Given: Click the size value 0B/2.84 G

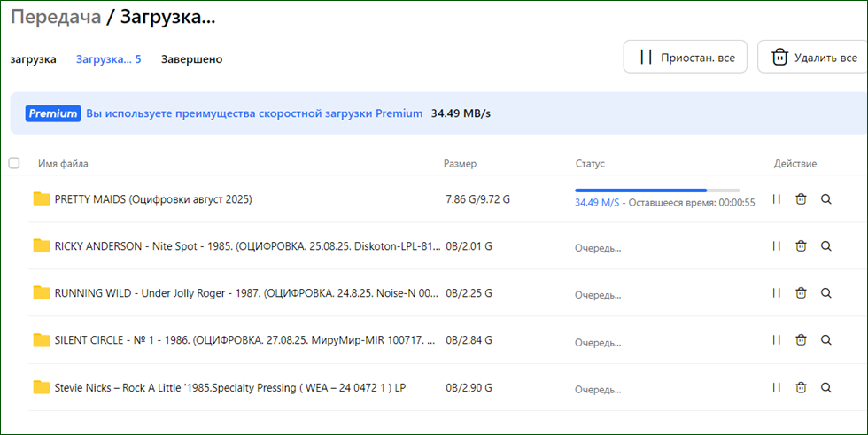Looking at the screenshot, I should pyautogui.click(x=469, y=340).
